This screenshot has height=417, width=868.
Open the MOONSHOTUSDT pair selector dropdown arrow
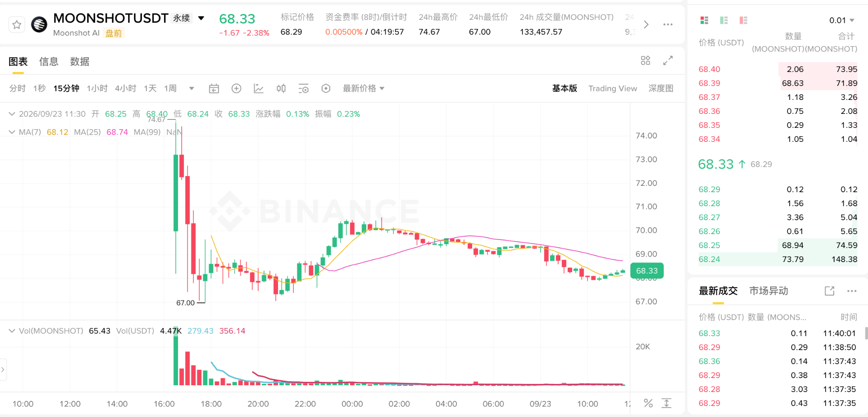point(201,18)
